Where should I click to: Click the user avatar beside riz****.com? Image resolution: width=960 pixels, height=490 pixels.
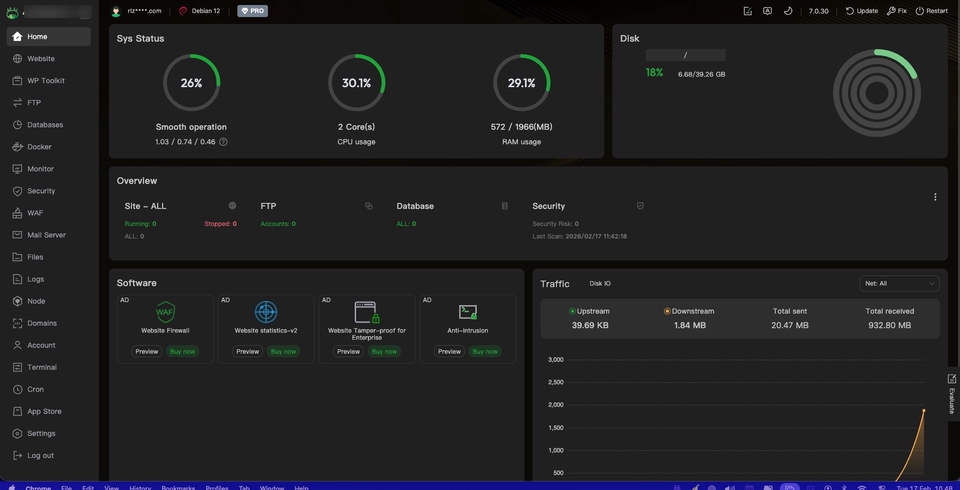(x=116, y=11)
